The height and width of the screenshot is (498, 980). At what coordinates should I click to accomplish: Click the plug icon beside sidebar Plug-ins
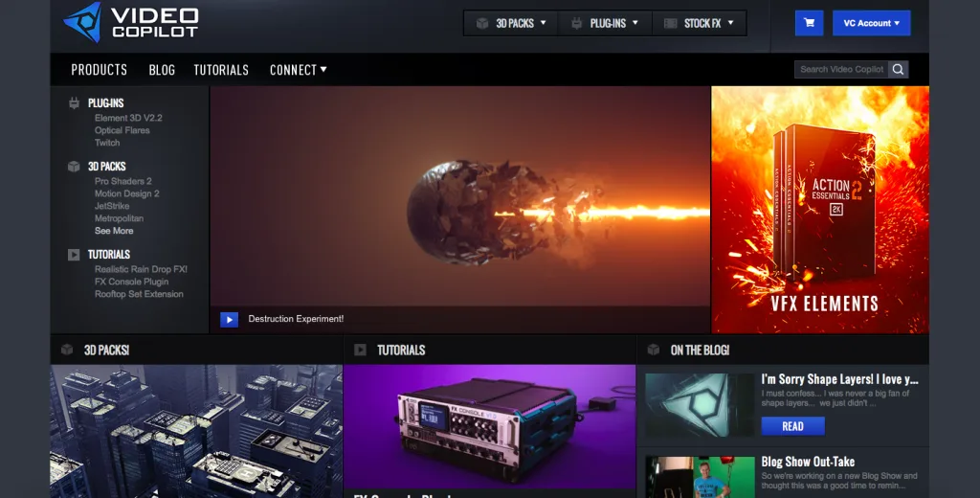click(x=74, y=103)
